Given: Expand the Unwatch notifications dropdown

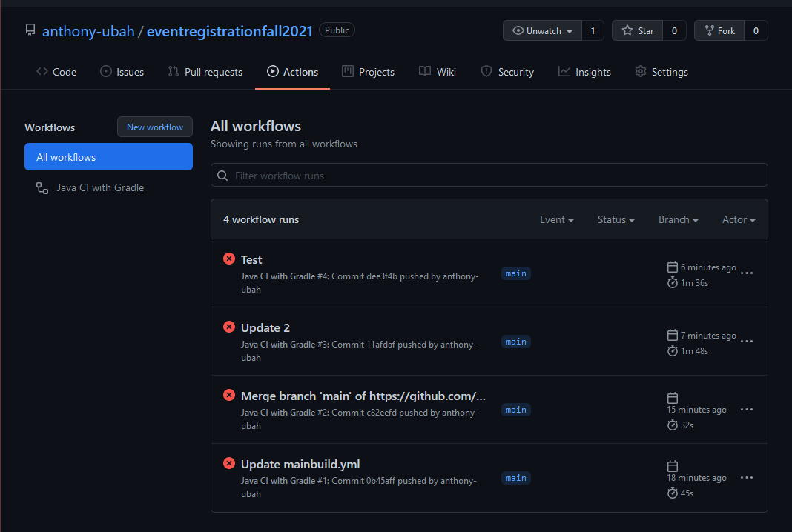Looking at the screenshot, I should 543,30.
